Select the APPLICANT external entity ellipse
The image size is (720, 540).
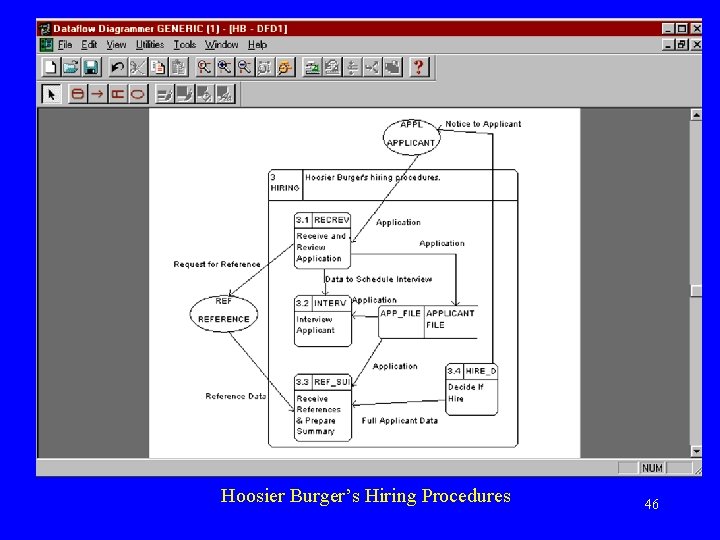click(x=411, y=137)
